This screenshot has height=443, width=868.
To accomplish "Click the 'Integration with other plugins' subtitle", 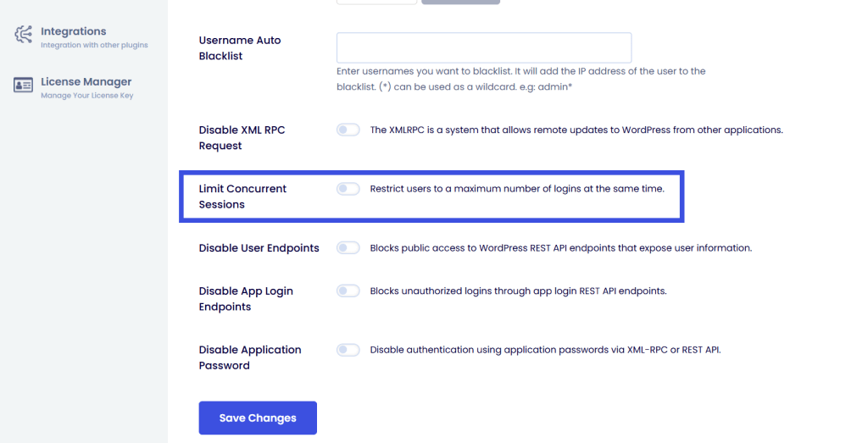I will tap(94, 45).
